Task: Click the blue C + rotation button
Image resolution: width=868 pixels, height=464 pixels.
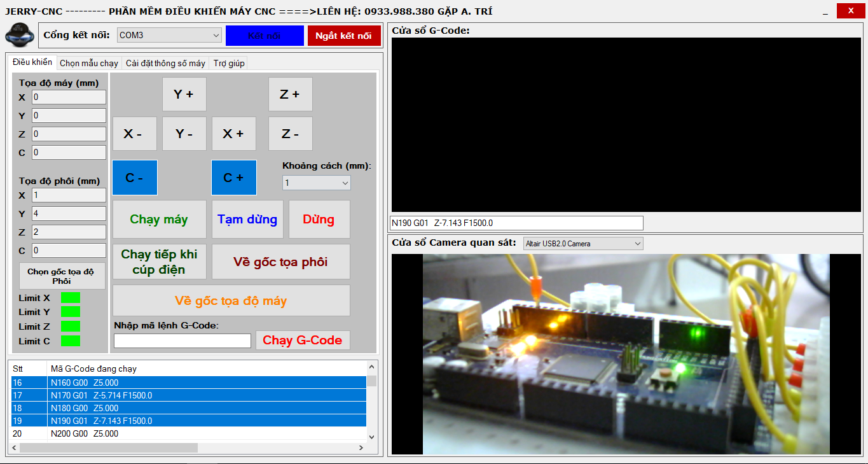Action: pyautogui.click(x=233, y=178)
